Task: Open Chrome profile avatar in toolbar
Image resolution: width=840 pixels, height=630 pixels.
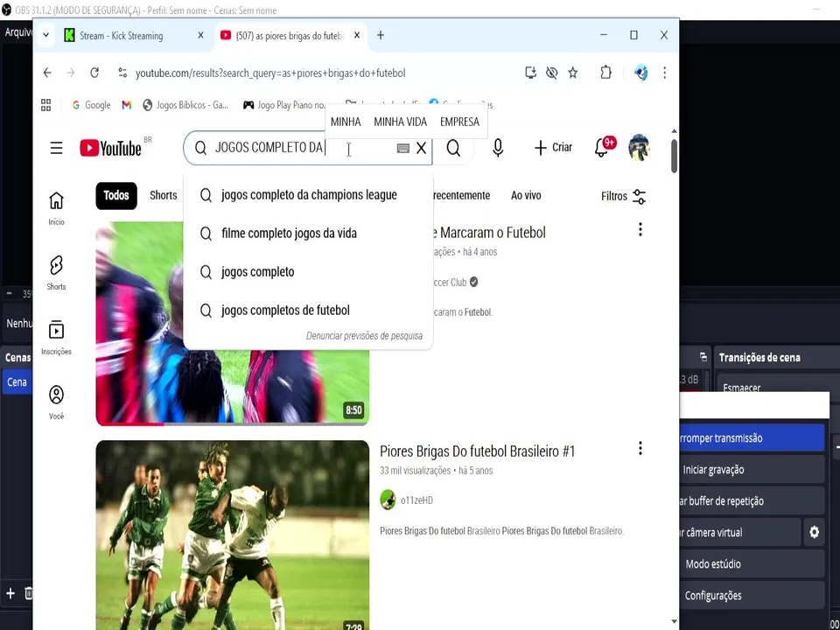Action: [640, 73]
